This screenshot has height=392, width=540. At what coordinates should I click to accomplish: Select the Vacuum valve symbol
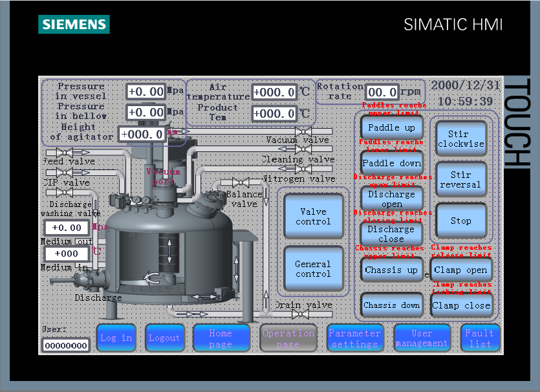(x=303, y=131)
